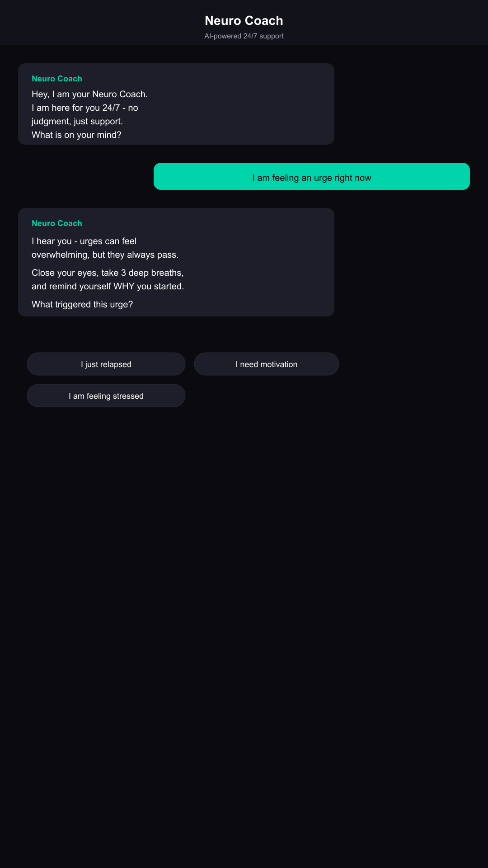Select your message "I am feeling an urge right now"

[x=311, y=178]
